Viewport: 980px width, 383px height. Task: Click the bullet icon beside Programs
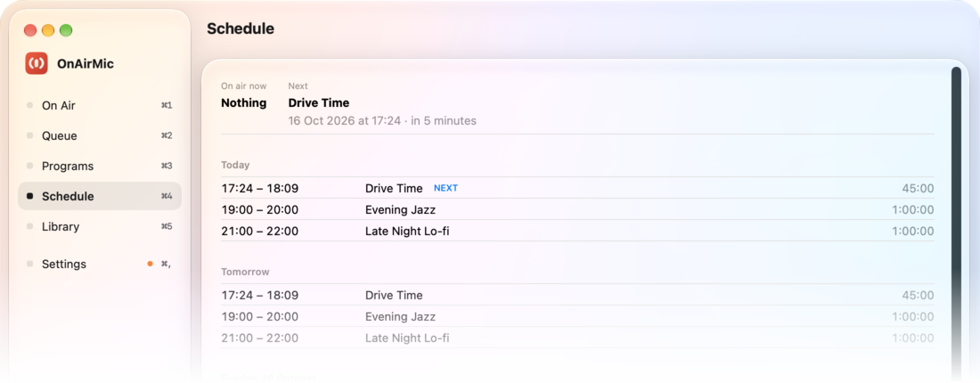coord(30,167)
